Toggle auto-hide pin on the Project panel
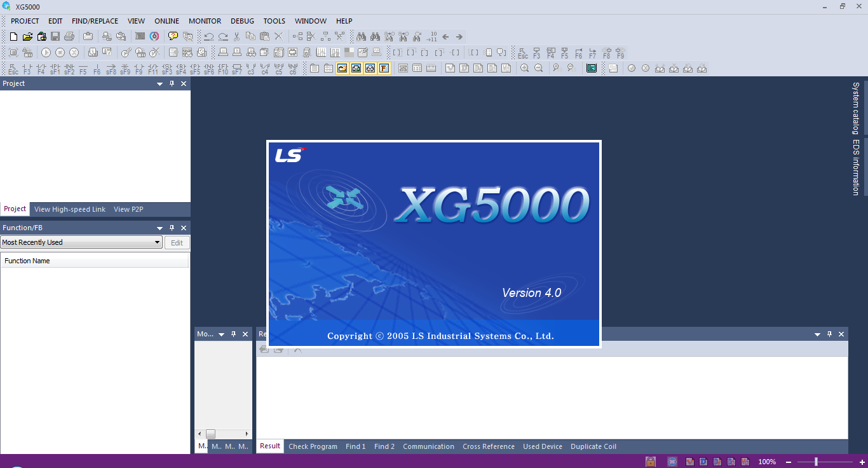This screenshot has height=468, width=868. [x=171, y=83]
